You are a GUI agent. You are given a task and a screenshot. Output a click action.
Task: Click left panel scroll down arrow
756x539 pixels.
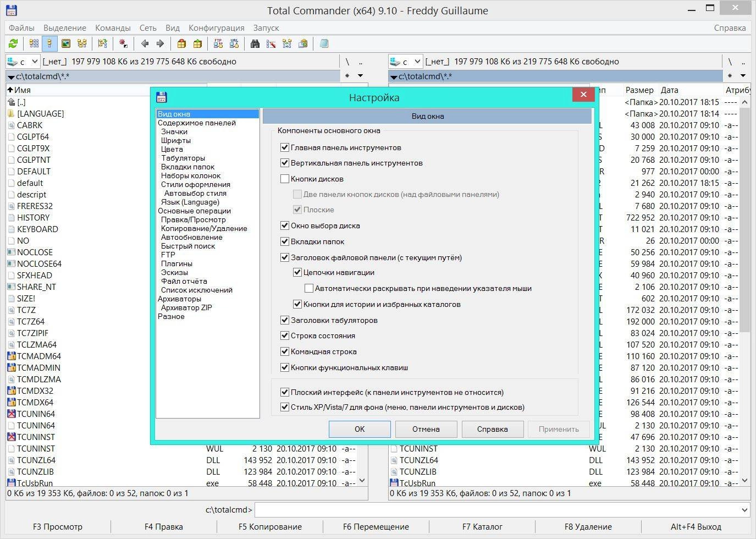click(x=362, y=480)
